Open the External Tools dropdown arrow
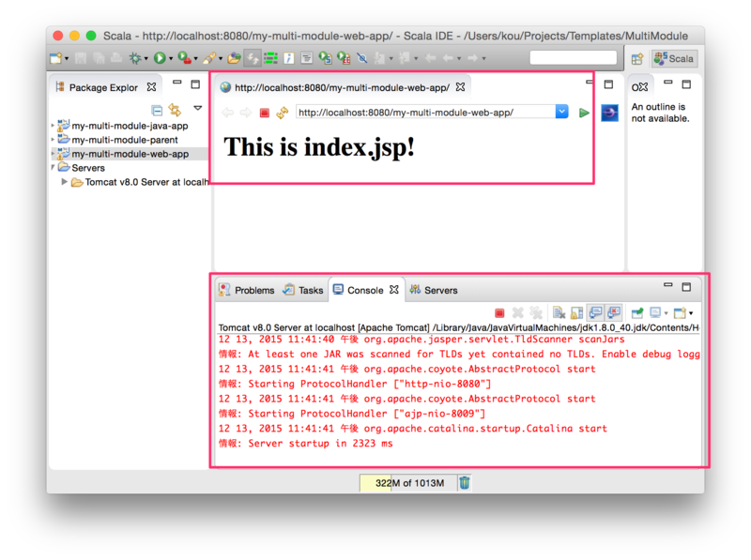 click(x=196, y=58)
